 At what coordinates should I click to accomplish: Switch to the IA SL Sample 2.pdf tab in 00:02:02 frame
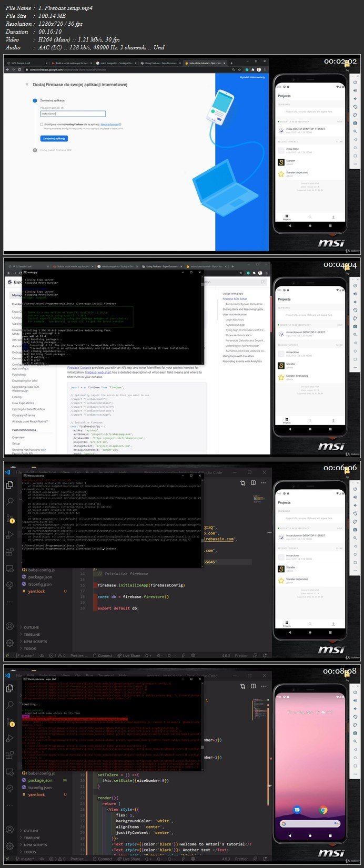point(26,63)
